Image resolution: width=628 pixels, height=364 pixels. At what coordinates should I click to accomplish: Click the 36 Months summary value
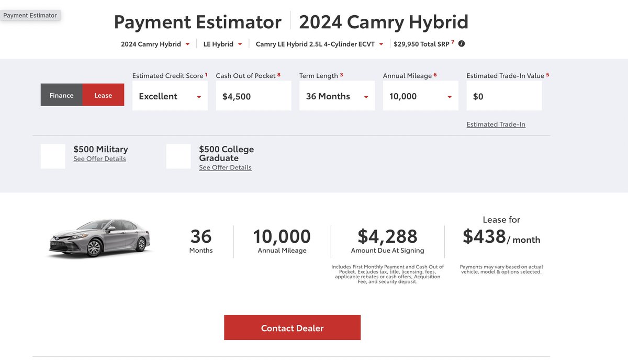(x=201, y=241)
